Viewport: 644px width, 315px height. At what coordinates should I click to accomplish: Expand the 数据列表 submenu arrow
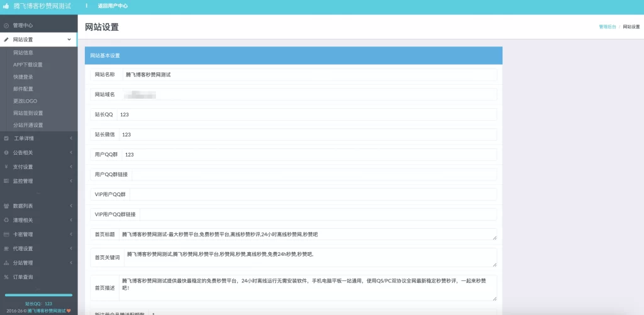(71, 206)
